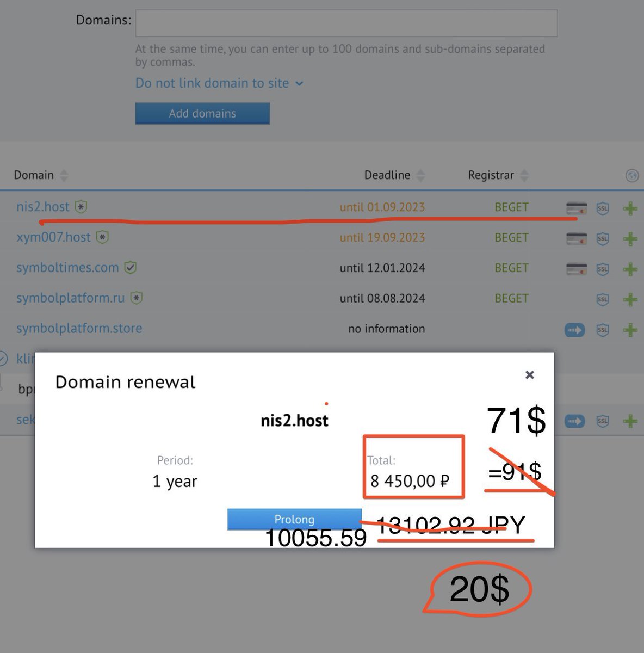
Task: Click green plus icon in the sek row
Action: [x=630, y=421]
